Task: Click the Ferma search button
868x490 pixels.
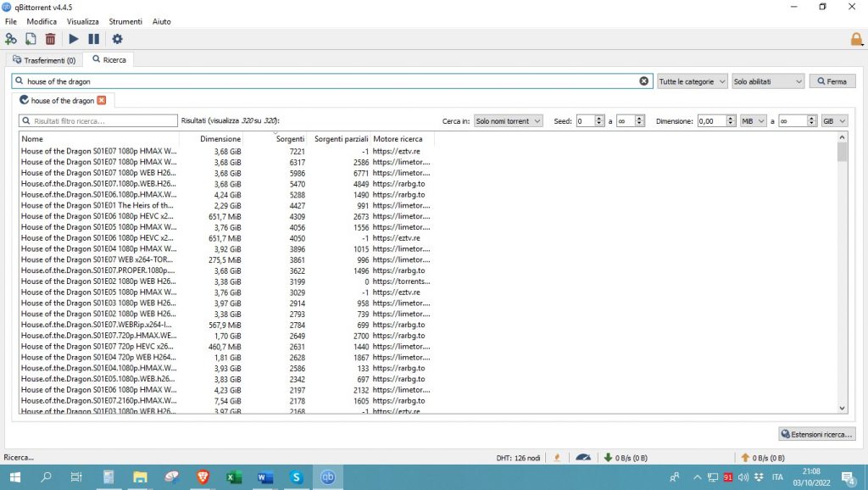Action: 832,81
